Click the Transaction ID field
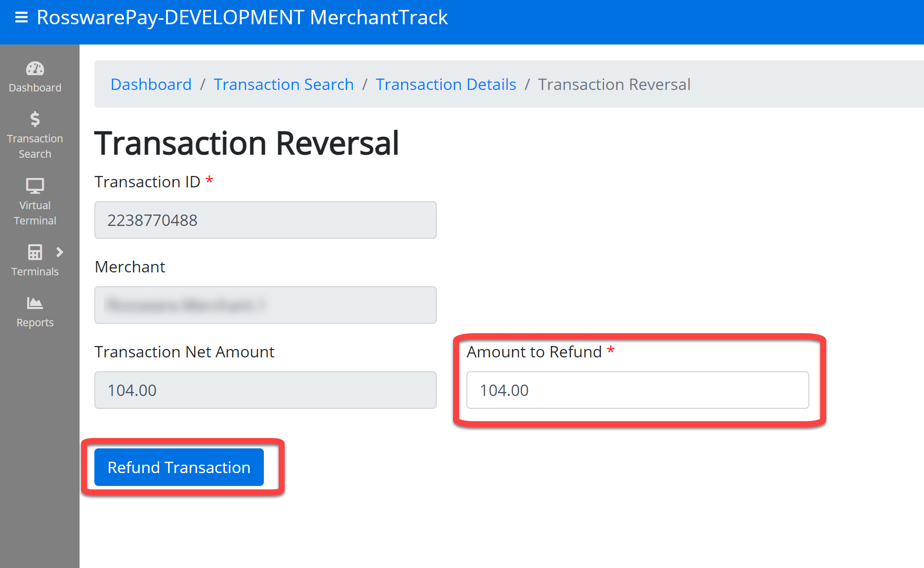 coord(265,220)
